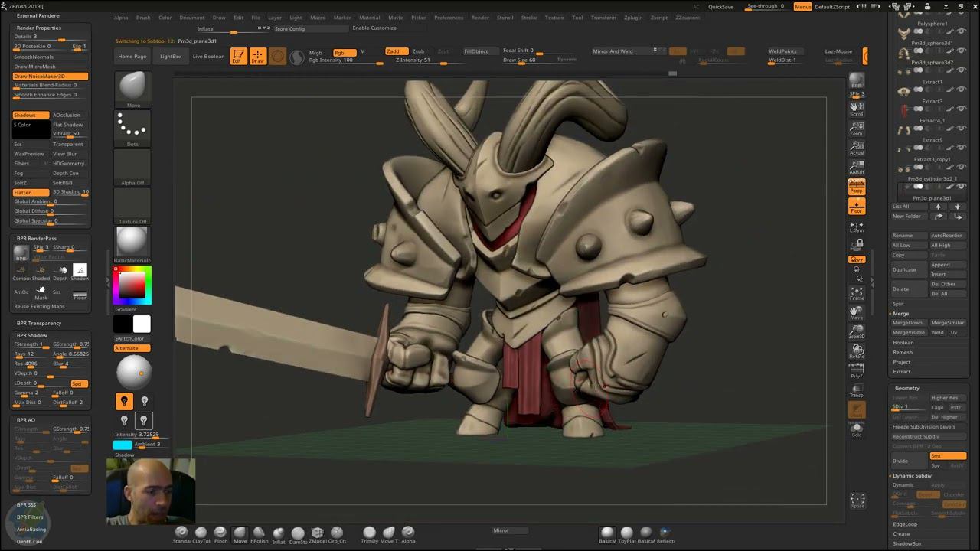Toggle the Floor grid button
Screen dimensions: 980x551
pos(857,206)
